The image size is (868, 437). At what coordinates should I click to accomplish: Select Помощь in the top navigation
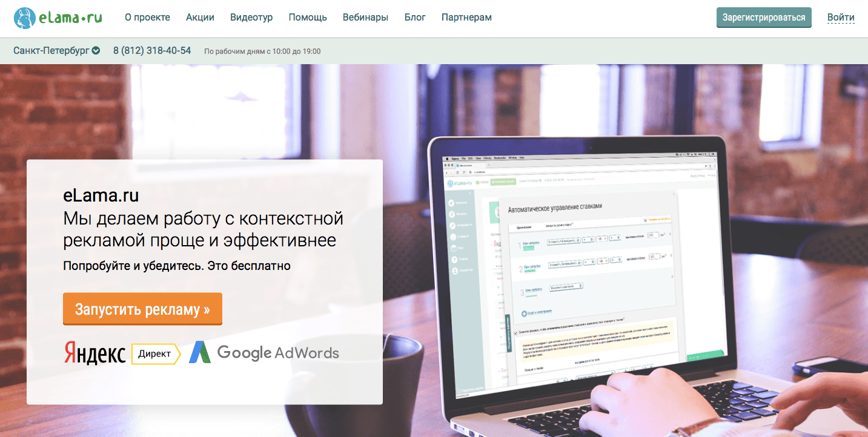(x=308, y=18)
